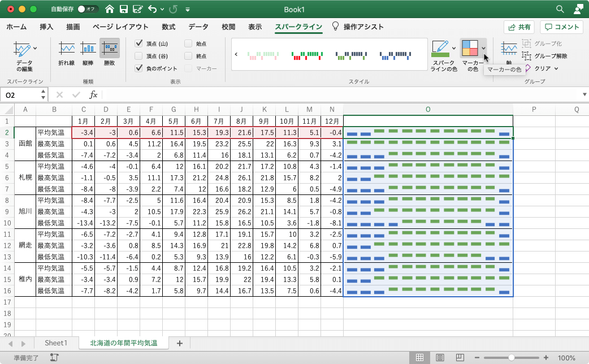Toggle the AutoSave (自動保存) switch
This screenshot has height=364, width=589.
pyautogui.click(x=88, y=9)
